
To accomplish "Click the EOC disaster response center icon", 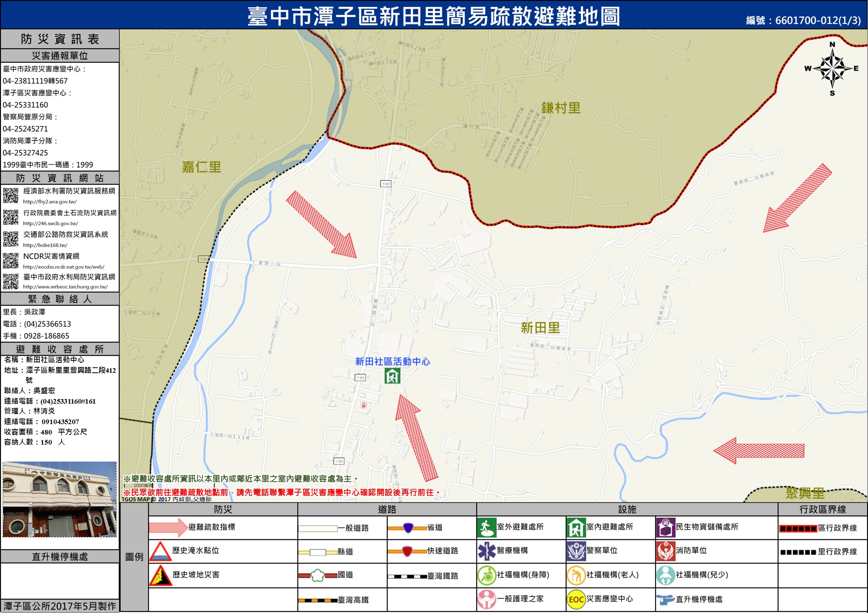I will [x=576, y=599].
